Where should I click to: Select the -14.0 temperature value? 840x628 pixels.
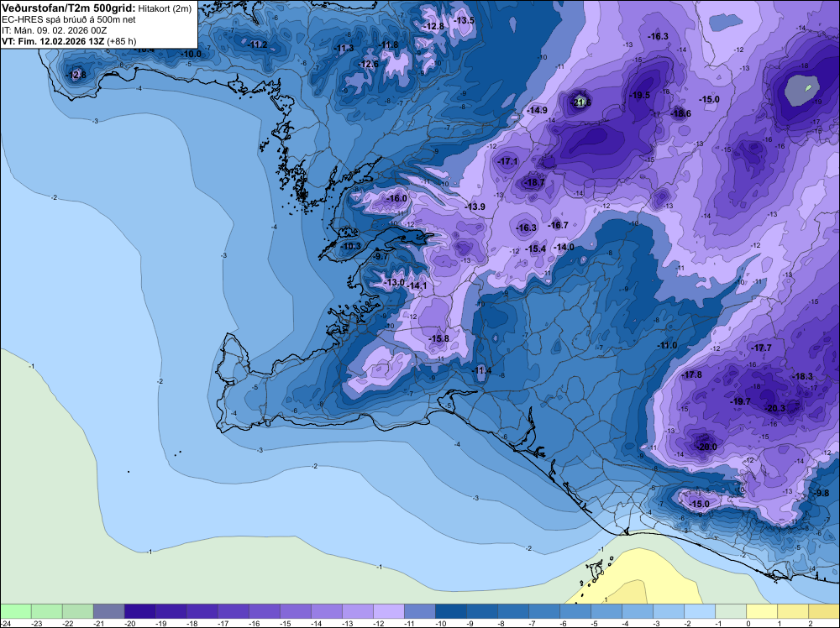coord(564,247)
